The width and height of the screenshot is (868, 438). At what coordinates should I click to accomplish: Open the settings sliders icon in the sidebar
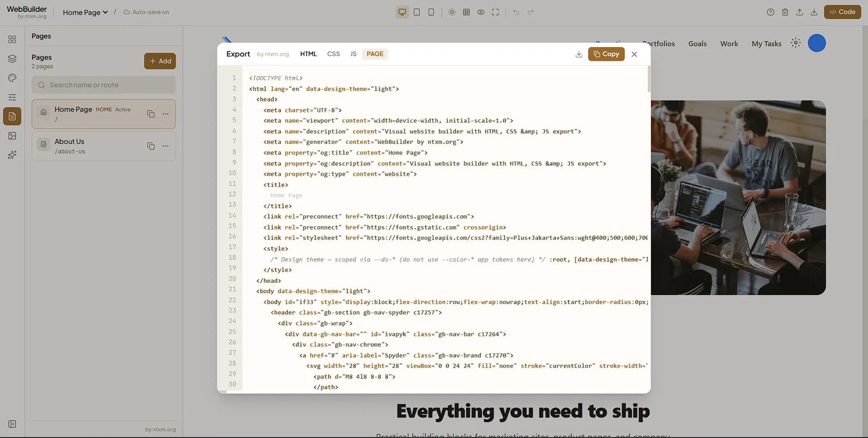point(12,97)
